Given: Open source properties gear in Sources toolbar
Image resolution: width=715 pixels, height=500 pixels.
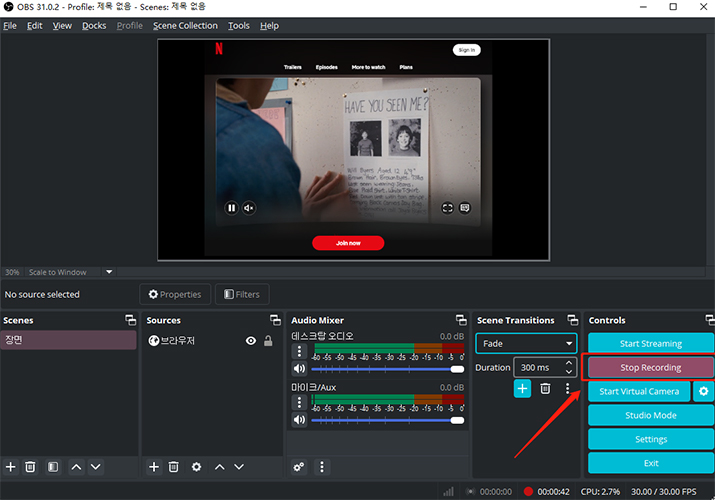Looking at the screenshot, I should click(x=197, y=467).
